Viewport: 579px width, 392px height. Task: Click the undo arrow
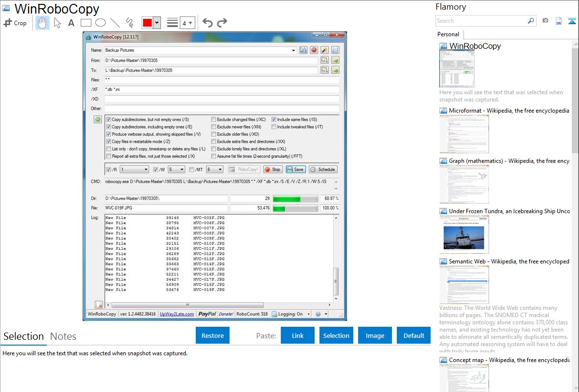207,23
